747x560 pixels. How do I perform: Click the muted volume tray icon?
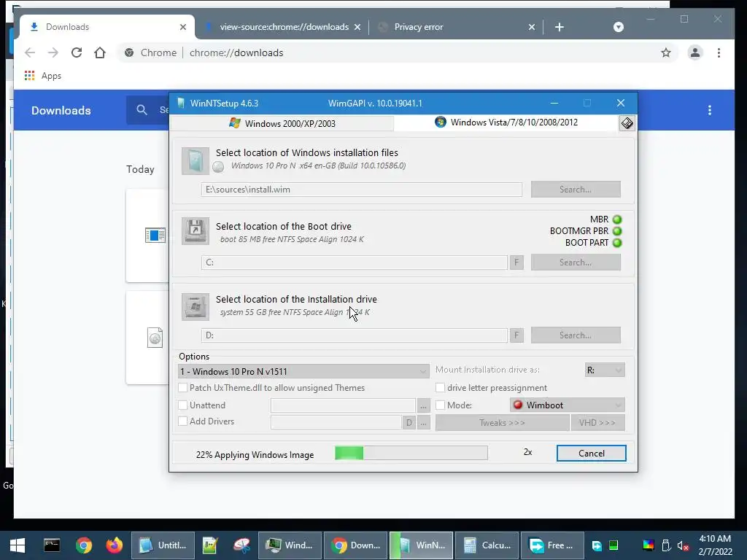point(683,545)
